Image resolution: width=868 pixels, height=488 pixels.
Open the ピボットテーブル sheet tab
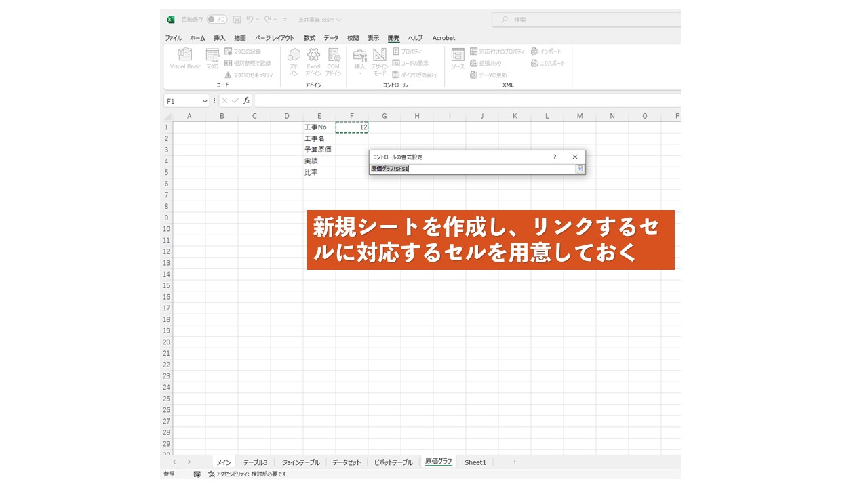point(393,462)
